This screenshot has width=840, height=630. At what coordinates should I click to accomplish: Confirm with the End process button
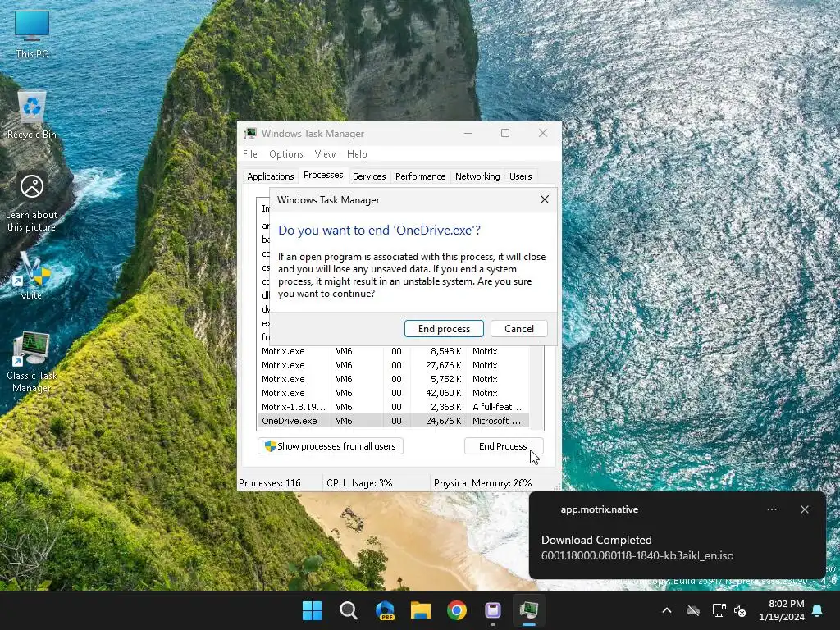coord(444,329)
